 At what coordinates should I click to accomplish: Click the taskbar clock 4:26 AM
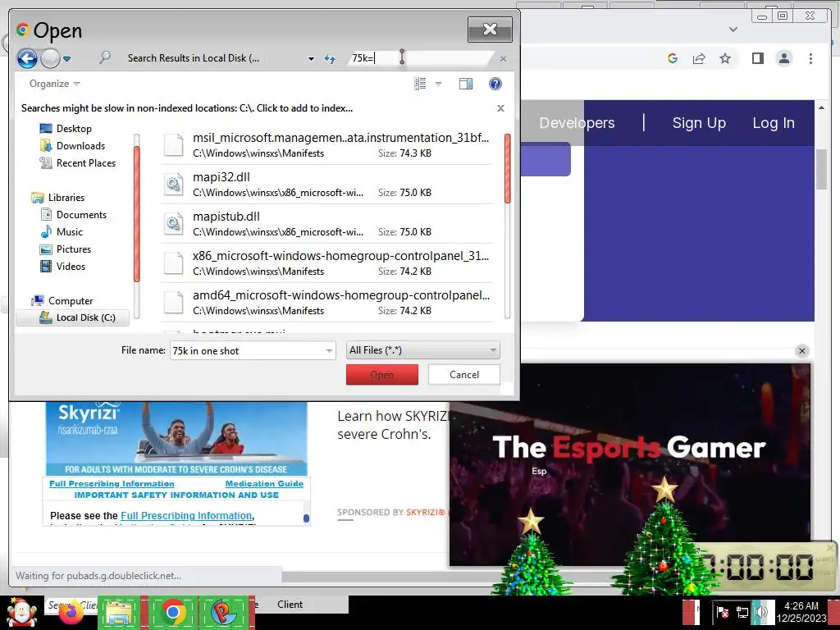[801, 612]
